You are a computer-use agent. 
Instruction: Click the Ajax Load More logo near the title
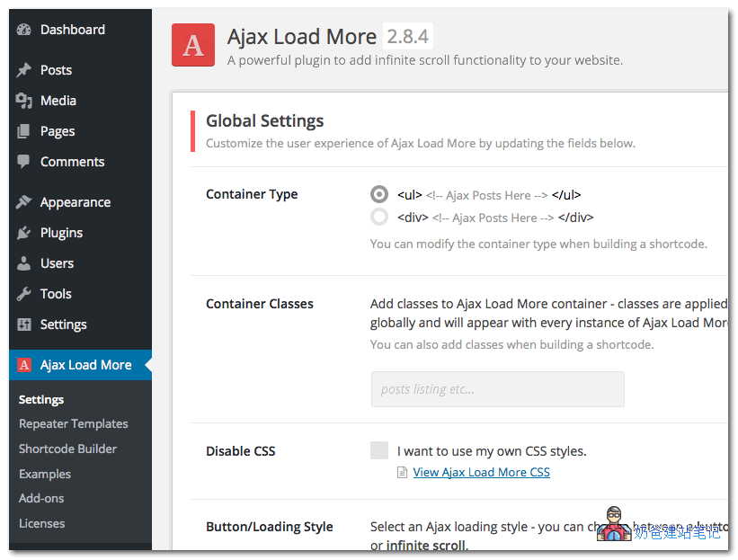coord(192,44)
